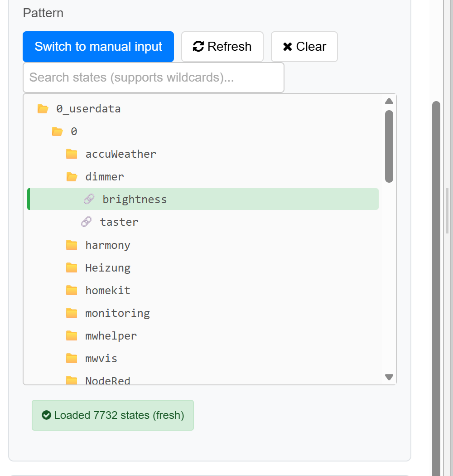Click the chain link icon beside taster
This screenshot has height=476, width=453.
tap(86, 222)
